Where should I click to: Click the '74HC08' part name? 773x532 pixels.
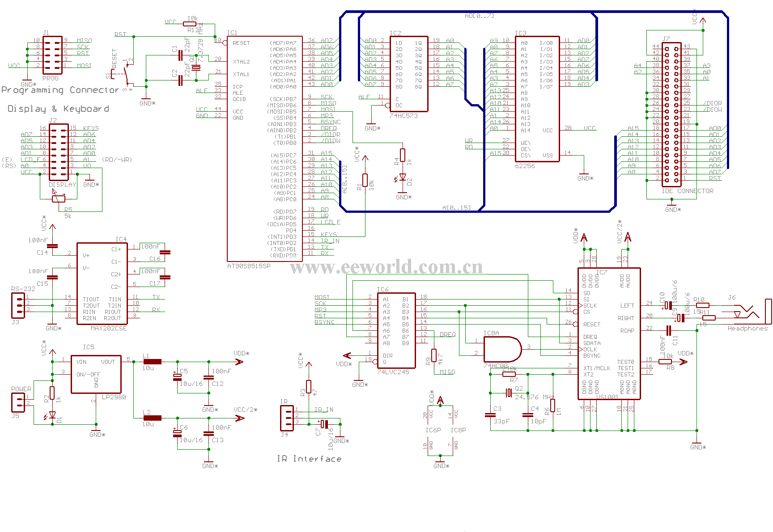pyautogui.click(x=495, y=365)
